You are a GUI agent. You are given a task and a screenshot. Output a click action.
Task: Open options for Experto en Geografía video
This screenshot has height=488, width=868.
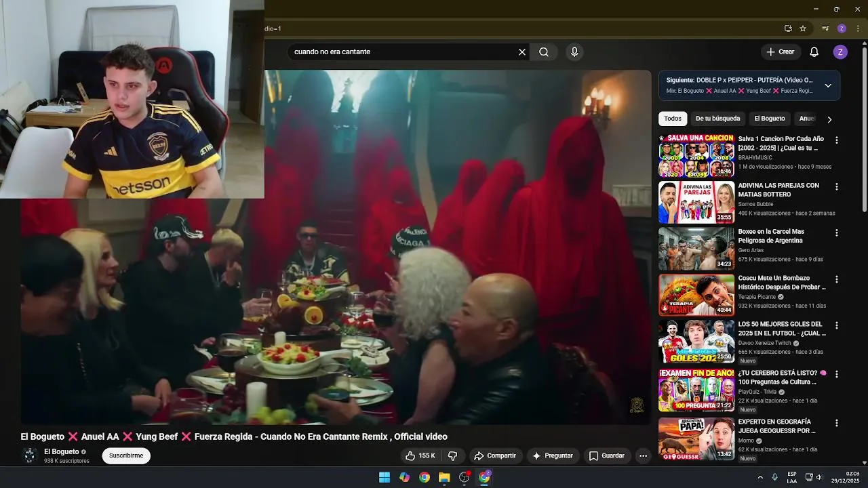click(836, 423)
